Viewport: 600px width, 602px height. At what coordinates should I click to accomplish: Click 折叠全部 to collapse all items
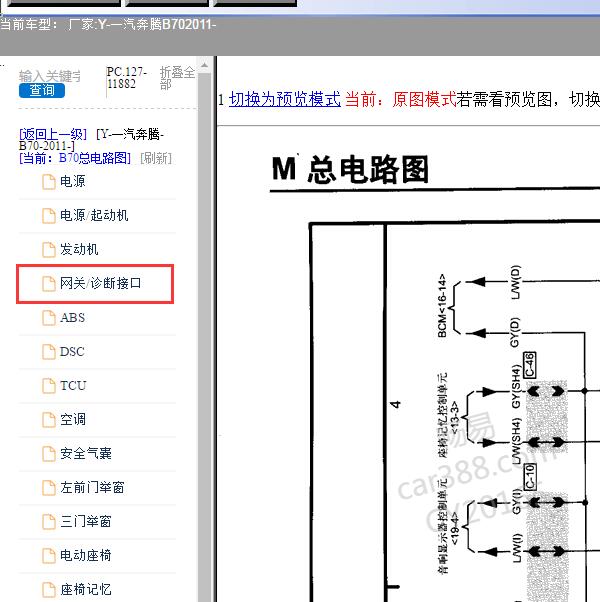[177, 78]
